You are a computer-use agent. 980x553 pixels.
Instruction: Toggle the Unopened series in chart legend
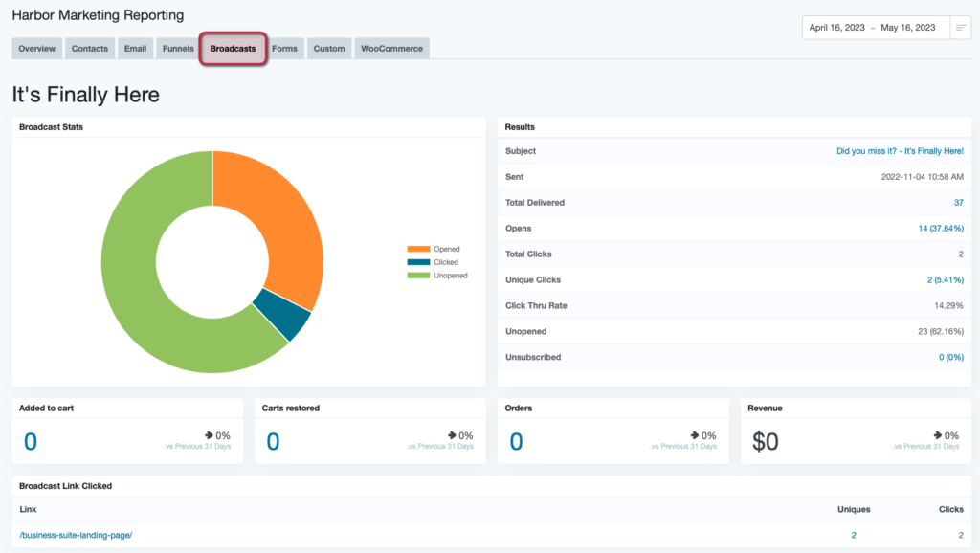(x=436, y=276)
